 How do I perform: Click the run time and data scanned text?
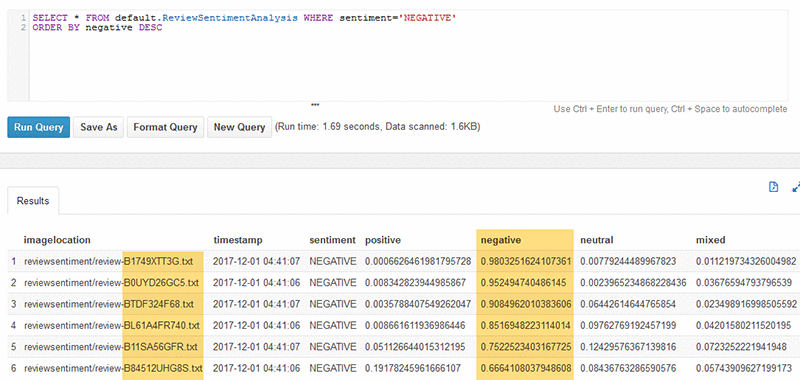pos(378,126)
